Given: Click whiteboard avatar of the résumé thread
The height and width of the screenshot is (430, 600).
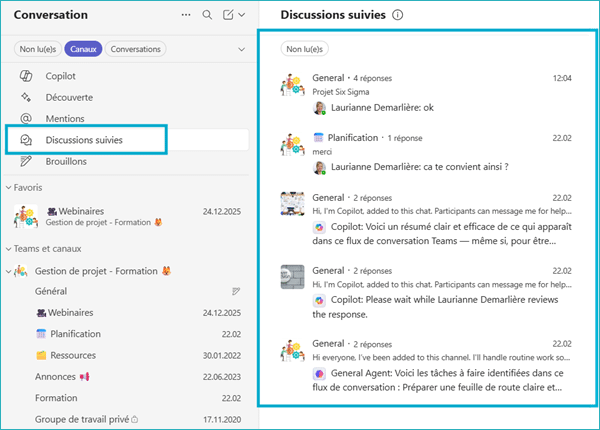Looking at the screenshot, I should click(292, 204).
